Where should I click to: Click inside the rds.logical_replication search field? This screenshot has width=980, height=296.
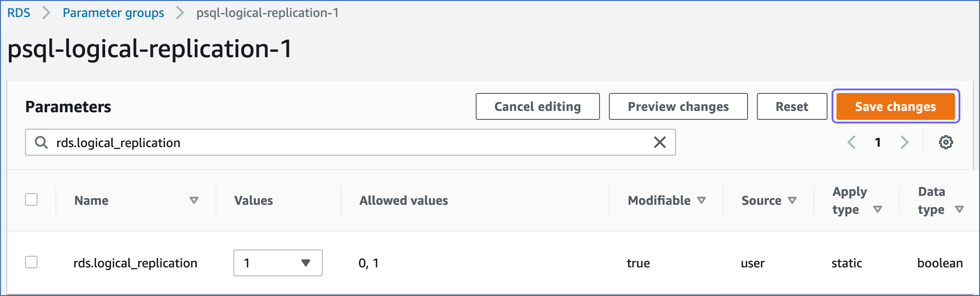coord(313,142)
